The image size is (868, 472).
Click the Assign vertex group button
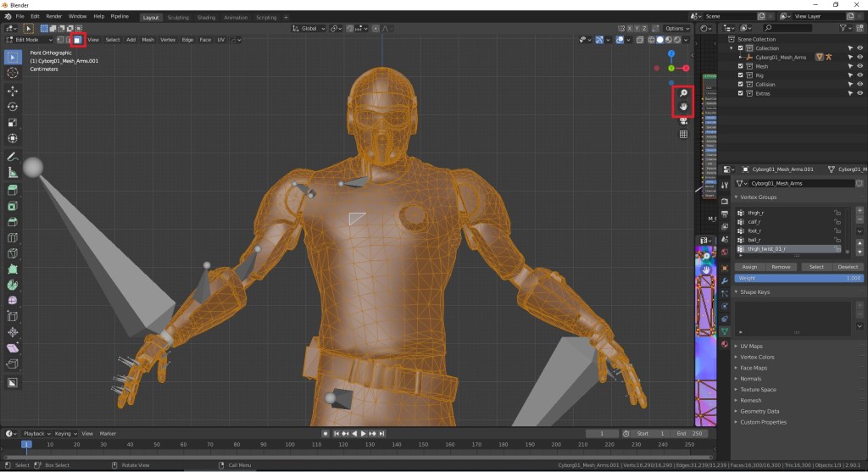[x=749, y=267]
